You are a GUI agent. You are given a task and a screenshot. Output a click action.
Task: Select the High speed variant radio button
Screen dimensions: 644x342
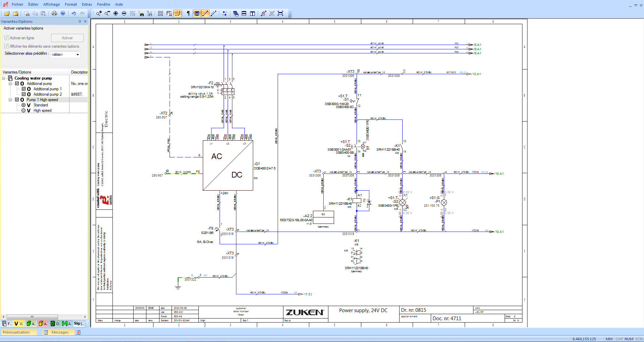pyautogui.click(x=24, y=110)
